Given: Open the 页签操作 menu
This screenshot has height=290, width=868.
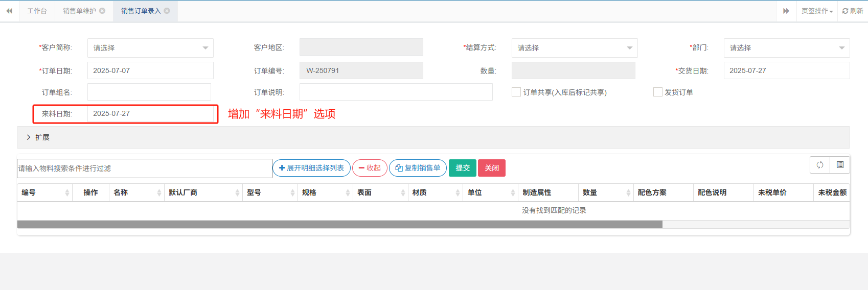Looking at the screenshot, I should point(816,11).
